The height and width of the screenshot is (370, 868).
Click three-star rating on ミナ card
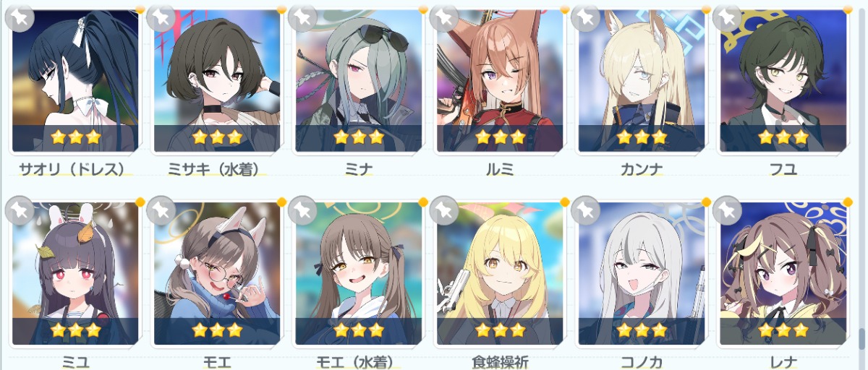point(358,137)
